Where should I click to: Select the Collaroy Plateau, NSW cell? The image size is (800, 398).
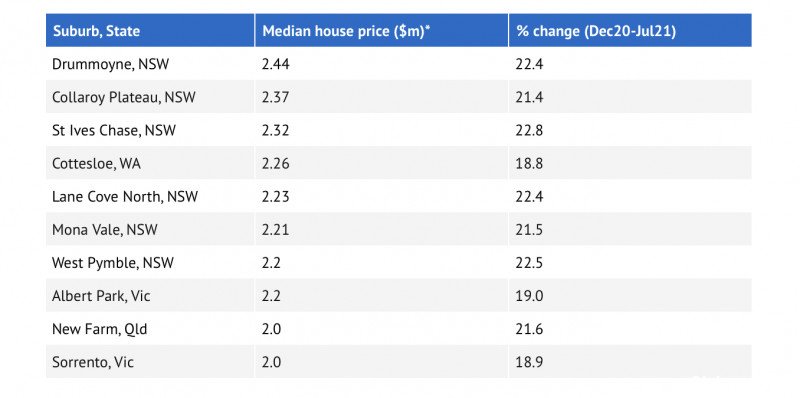tap(150, 97)
